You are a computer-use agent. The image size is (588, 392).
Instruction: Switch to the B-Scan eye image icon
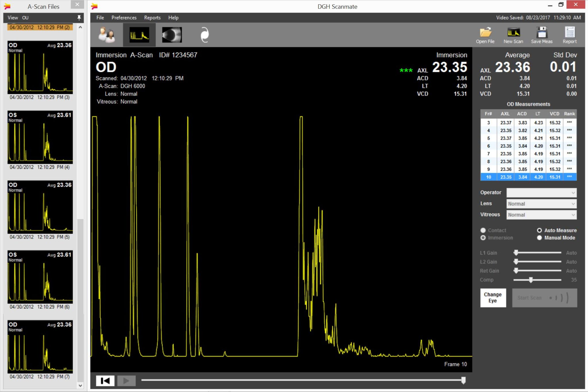[x=172, y=35]
